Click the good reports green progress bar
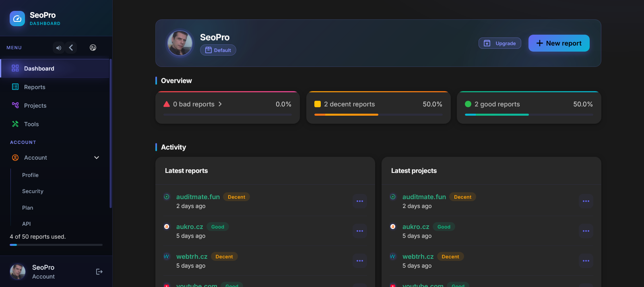The image size is (644, 287). pos(497,115)
